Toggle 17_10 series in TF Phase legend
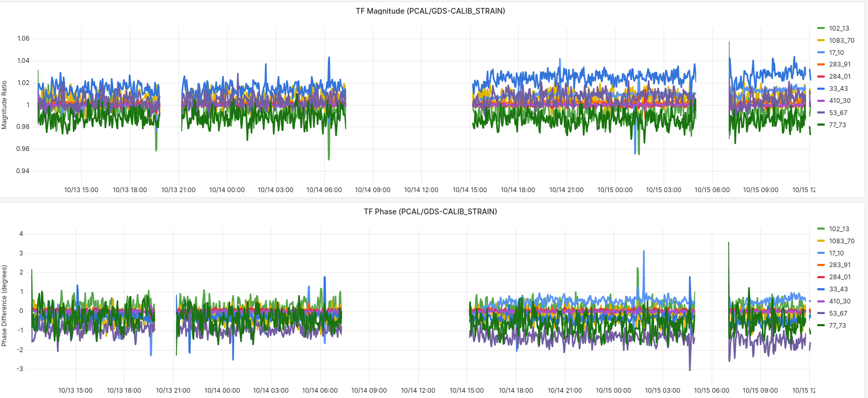This screenshot has height=398, width=868. point(836,253)
